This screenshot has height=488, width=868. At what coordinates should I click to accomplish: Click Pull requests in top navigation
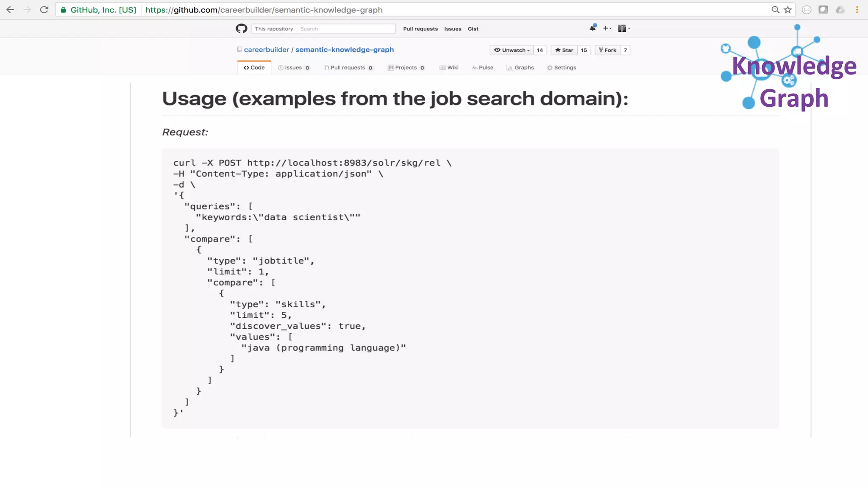pos(420,29)
